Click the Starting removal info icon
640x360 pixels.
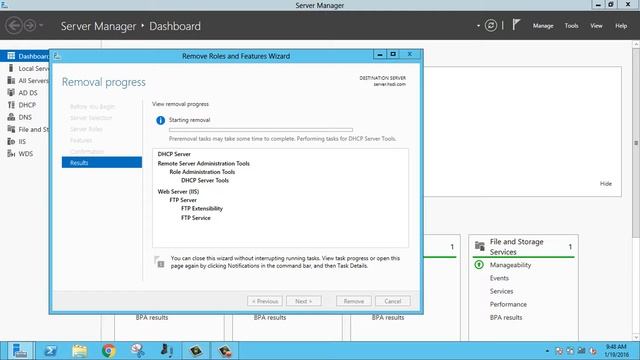pos(160,120)
